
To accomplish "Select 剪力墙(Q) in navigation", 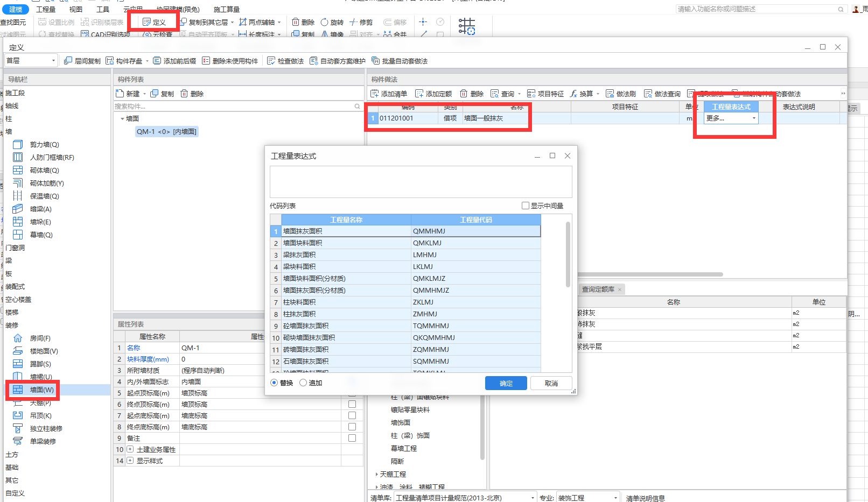I will coord(36,144).
